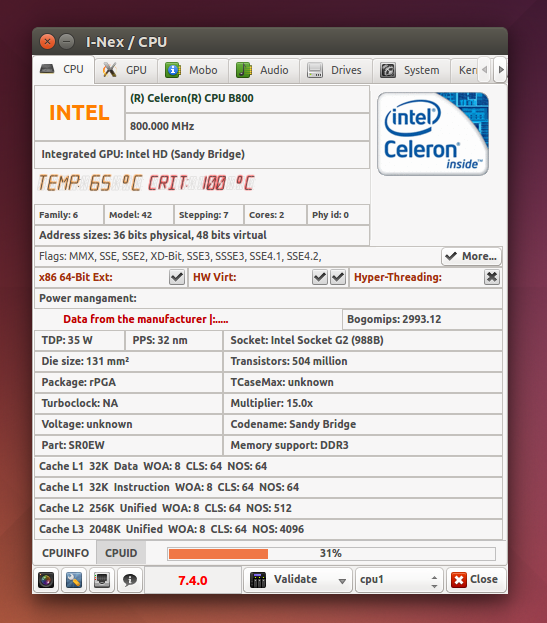The width and height of the screenshot is (547, 623).
Task: Select the CPUINFO tab
Action: coord(66,553)
